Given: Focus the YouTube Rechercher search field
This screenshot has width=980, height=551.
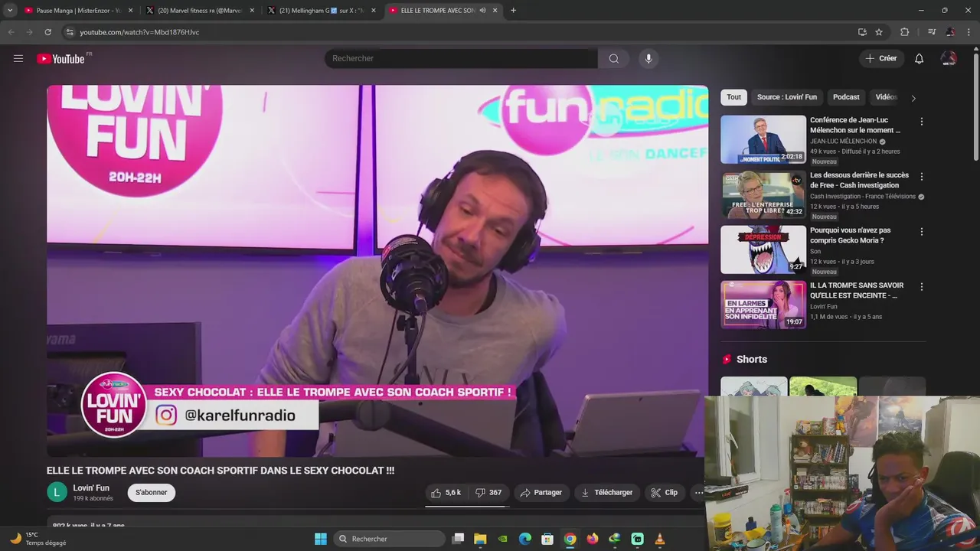Looking at the screenshot, I should [461, 58].
